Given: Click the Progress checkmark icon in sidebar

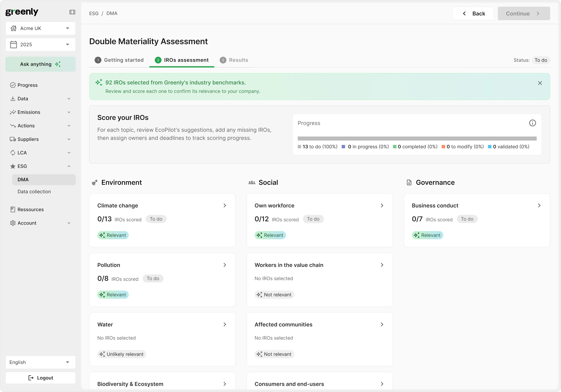Looking at the screenshot, I should (13, 85).
